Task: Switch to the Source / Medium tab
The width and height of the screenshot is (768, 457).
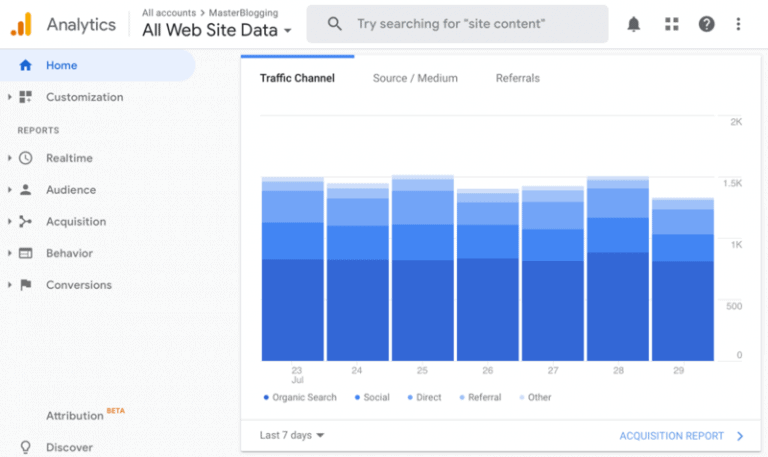Action: click(415, 78)
